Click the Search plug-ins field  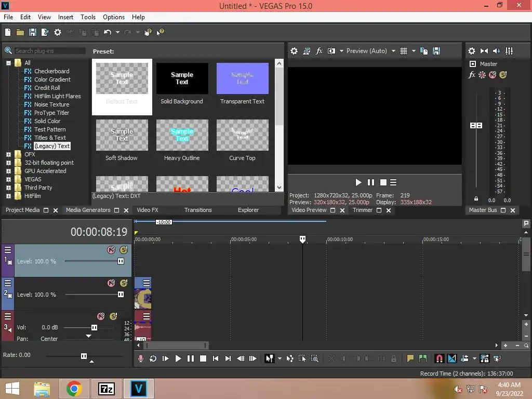[x=49, y=51]
